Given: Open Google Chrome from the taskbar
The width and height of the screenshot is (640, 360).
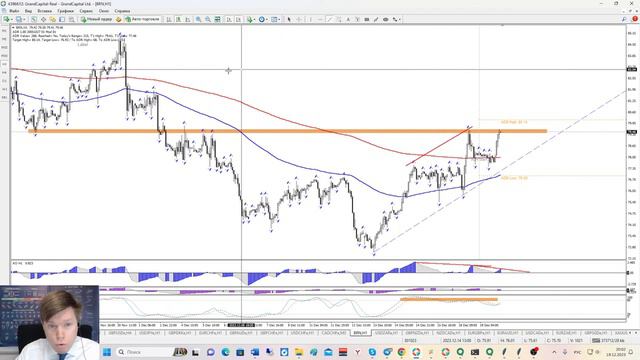Looking at the screenshot, I should pyautogui.click(x=402, y=352).
